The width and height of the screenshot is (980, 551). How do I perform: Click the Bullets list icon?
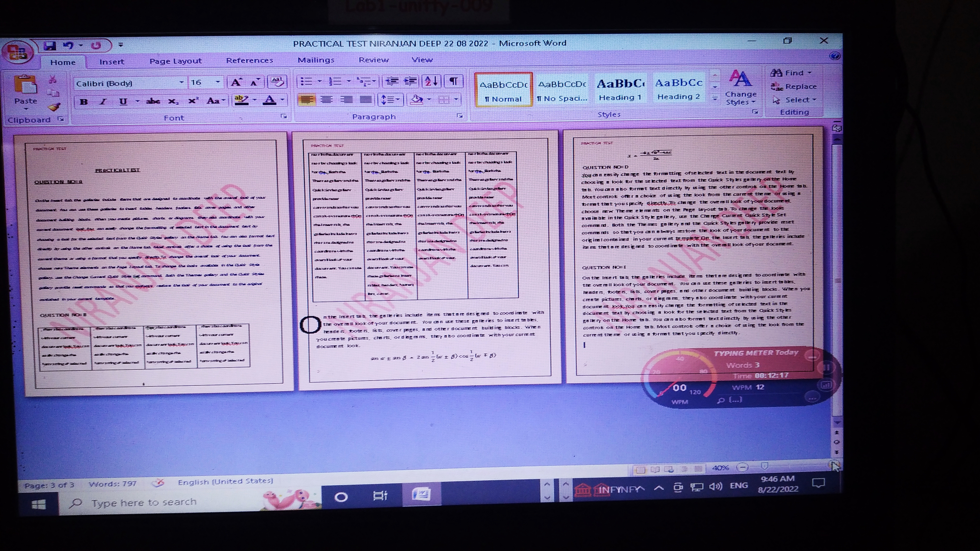(306, 81)
